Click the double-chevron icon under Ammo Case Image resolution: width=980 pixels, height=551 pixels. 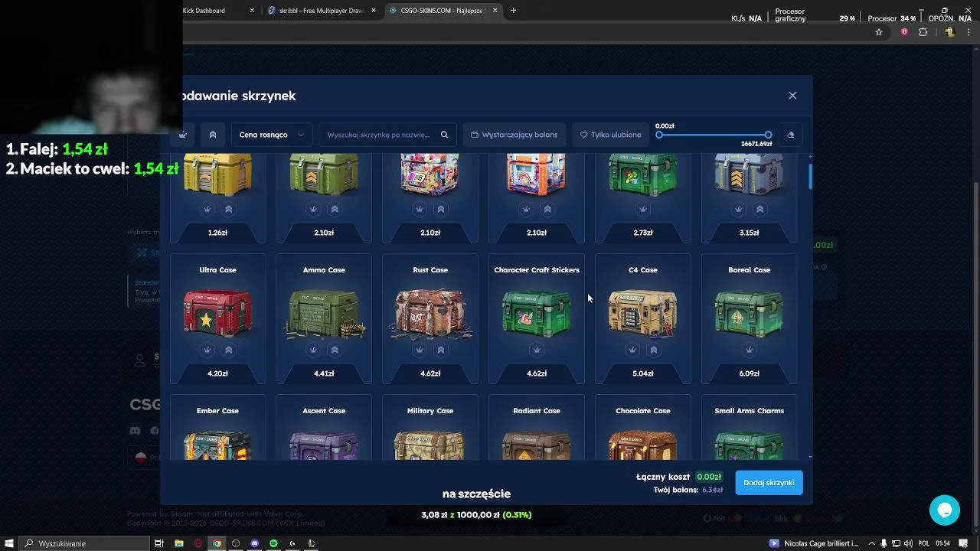click(335, 350)
